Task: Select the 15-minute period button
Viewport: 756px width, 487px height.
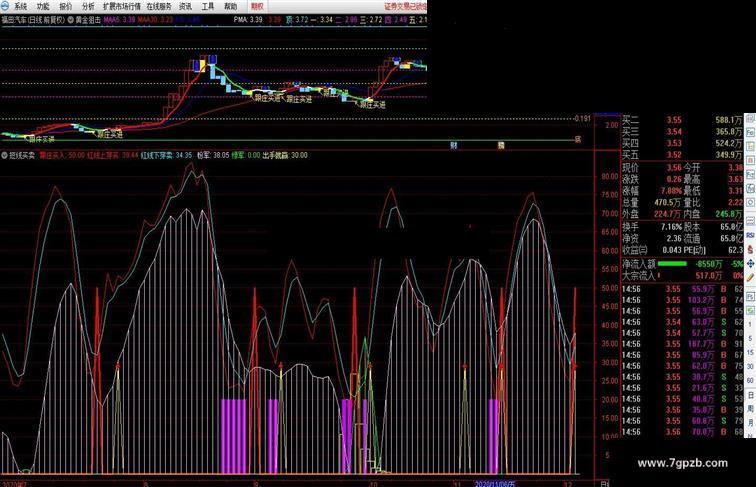Action: click(751, 352)
